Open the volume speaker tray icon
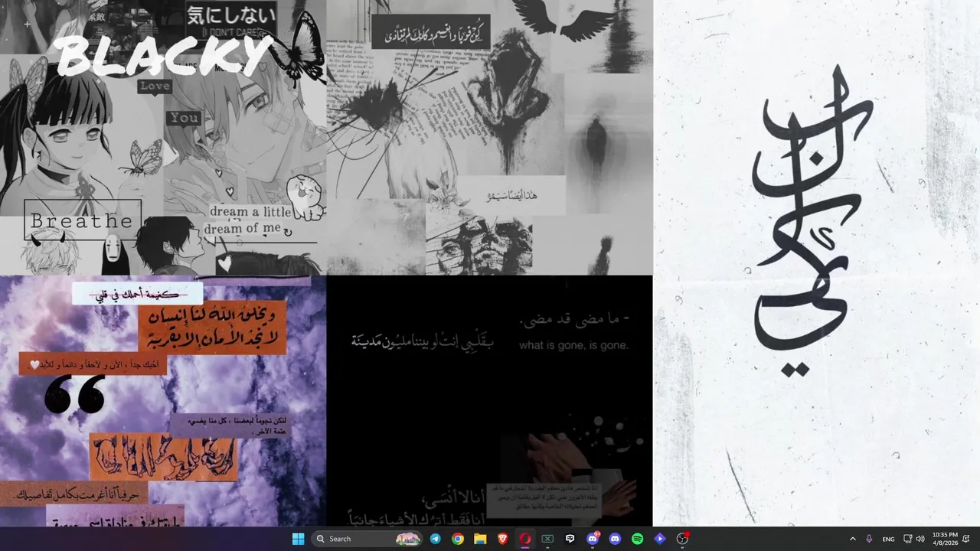 point(920,539)
